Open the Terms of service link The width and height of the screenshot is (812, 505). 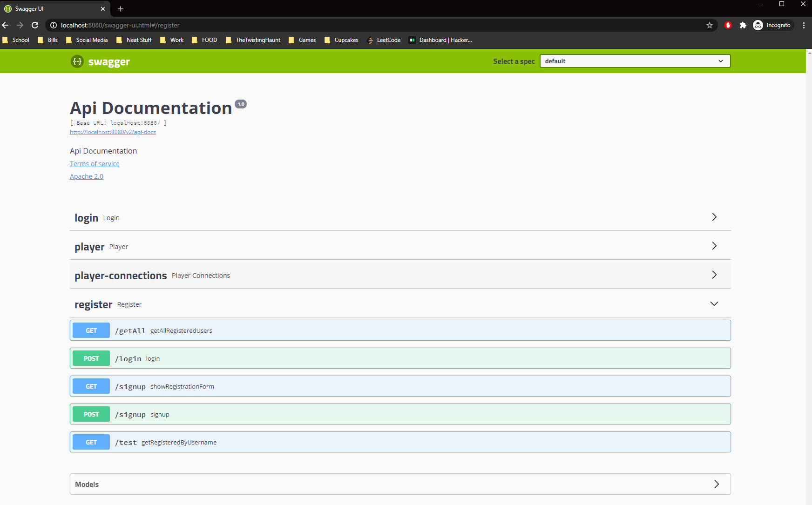point(95,164)
